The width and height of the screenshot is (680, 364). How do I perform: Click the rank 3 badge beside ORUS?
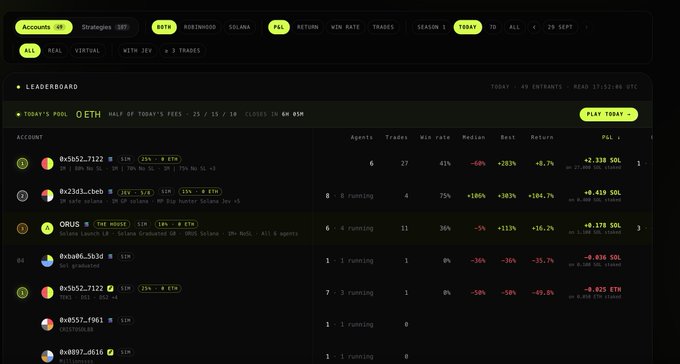[22, 228]
